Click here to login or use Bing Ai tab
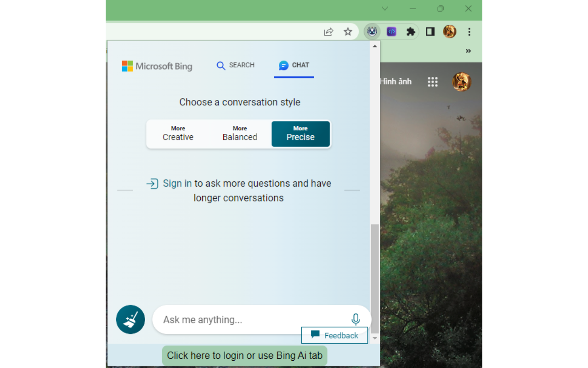Screen dimensions: 588x368 pos(244,355)
